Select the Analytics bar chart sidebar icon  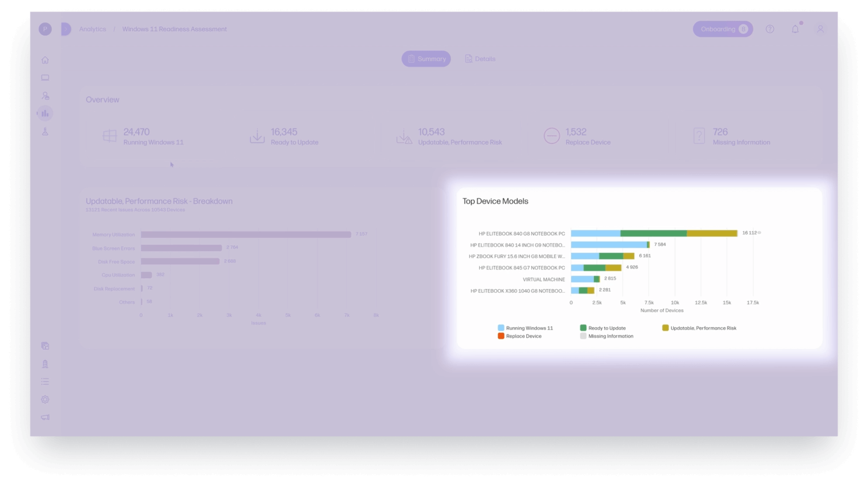[x=45, y=113]
